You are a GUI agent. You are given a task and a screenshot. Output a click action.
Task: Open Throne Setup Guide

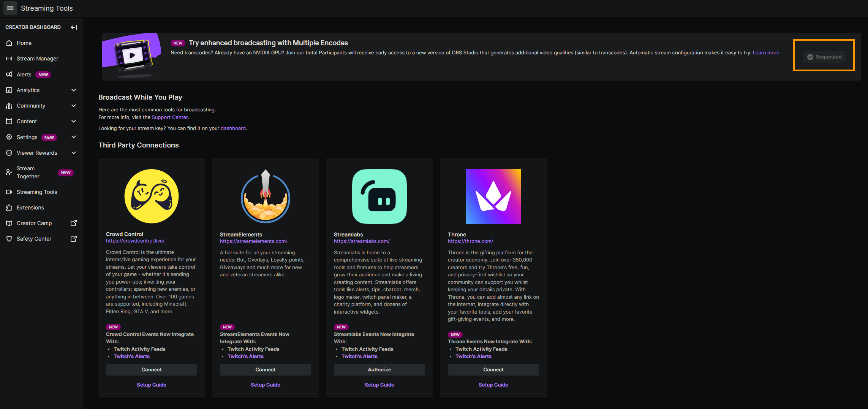click(493, 385)
